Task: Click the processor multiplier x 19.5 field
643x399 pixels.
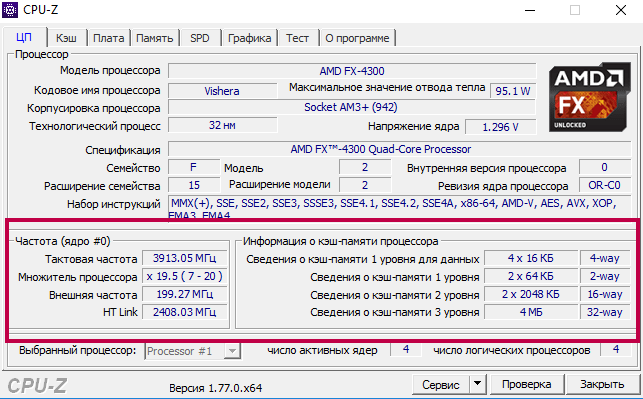Action: [x=185, y=276]
